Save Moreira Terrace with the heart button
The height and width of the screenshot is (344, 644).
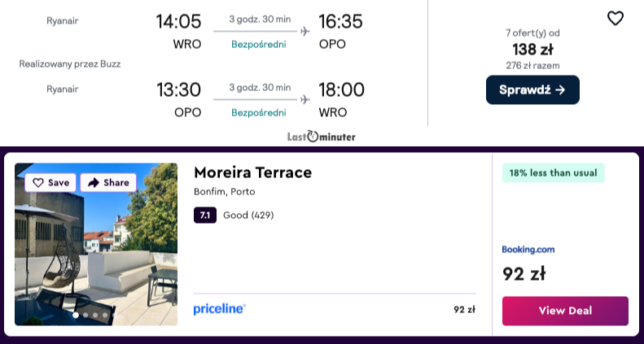point(50,182)
